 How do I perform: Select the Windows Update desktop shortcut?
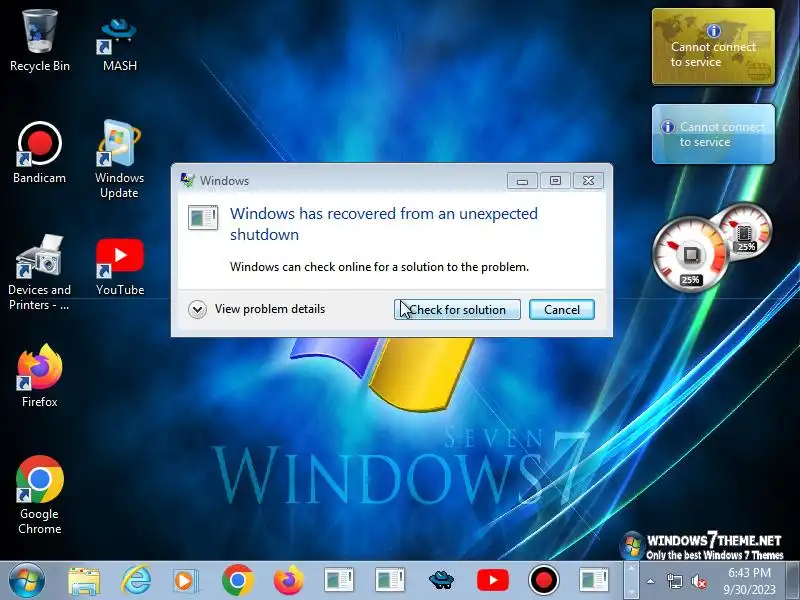click(119, 159)
